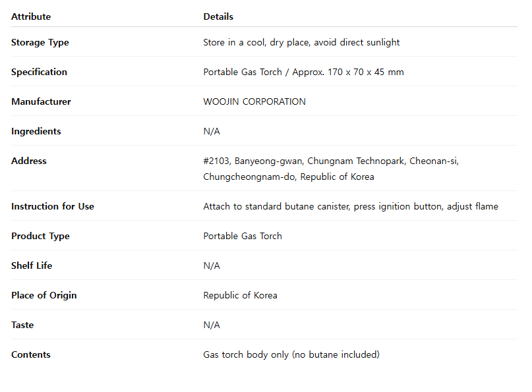
Task: Click the Chungnam Technopark address text
Action: click(356, 161)
